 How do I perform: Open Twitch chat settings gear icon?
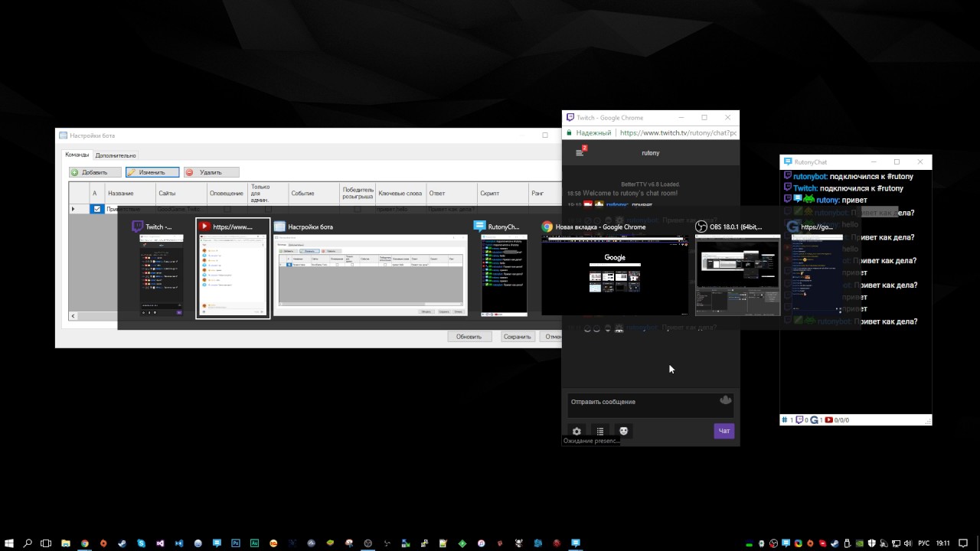(577, 431)
